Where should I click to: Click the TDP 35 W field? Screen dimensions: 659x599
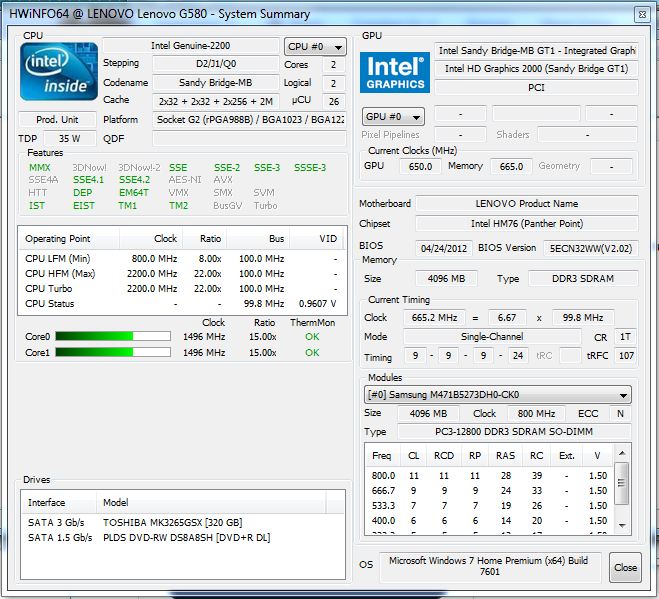70,138
